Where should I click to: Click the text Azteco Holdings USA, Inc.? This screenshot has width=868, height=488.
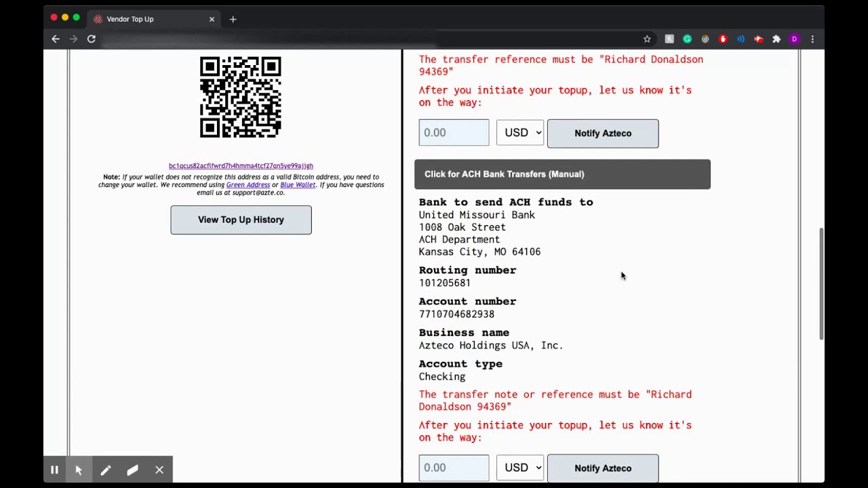coord(491,345)
